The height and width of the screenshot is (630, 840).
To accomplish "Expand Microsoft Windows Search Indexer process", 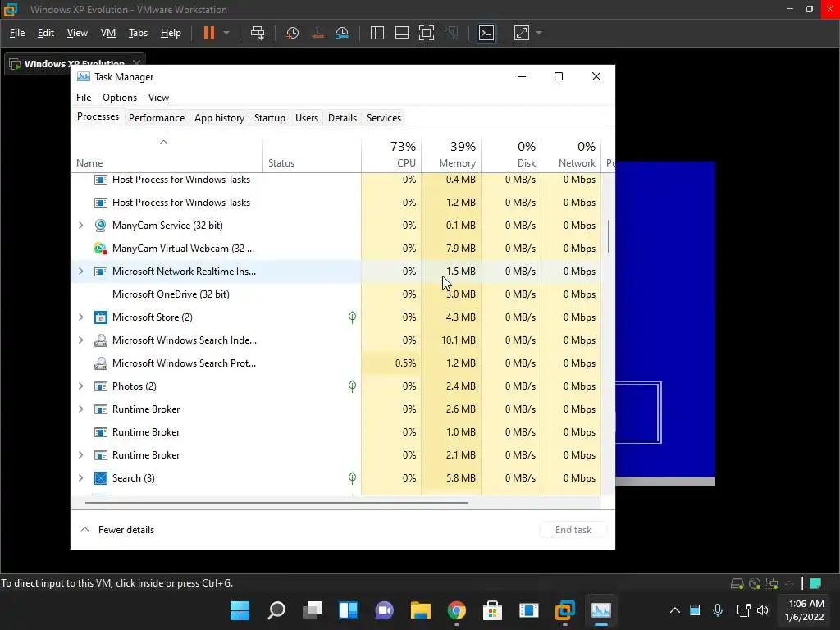I will click(81, 340).
